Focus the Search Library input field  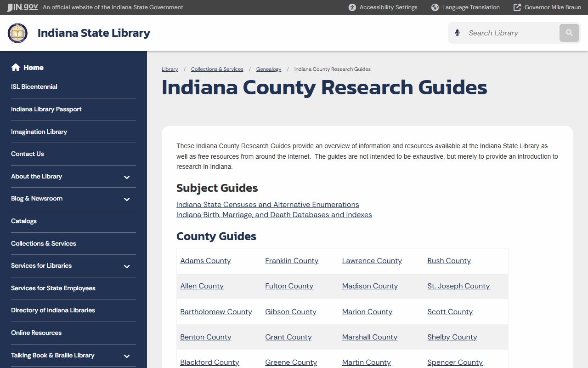point(511,33)
